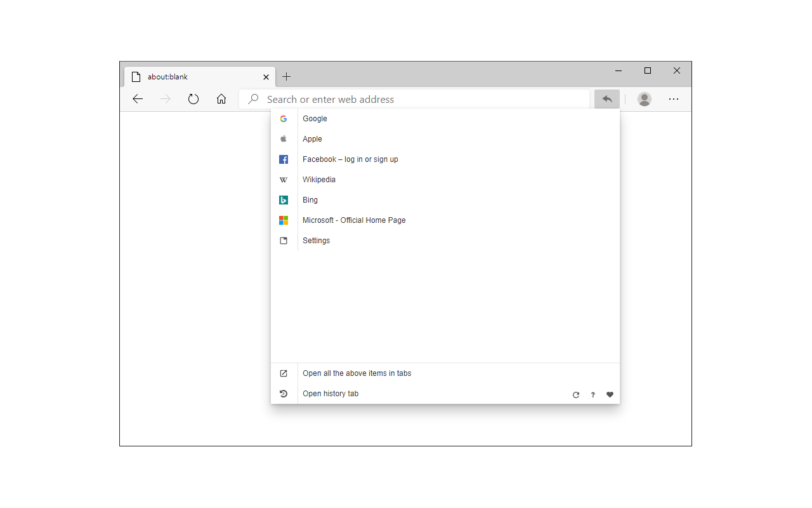Click the Bing favicon
This screenshot has width=812, height=508.
point(284,200)
